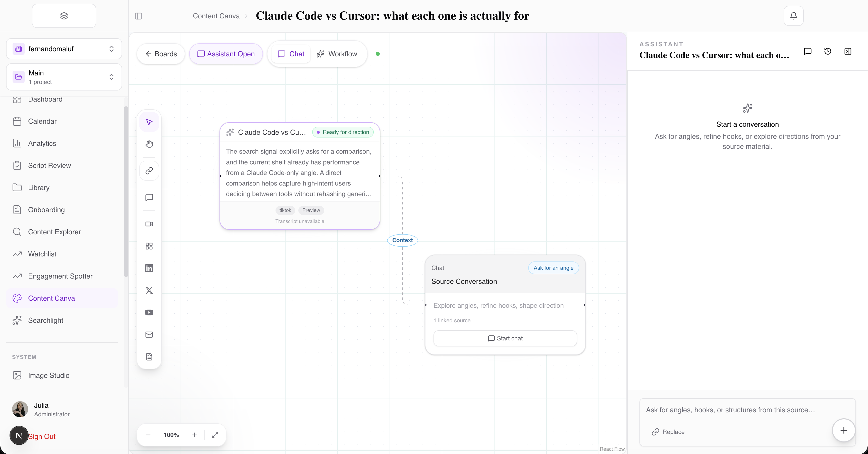Click the YouTube icon in canvas toolbar

pos(149,312)
